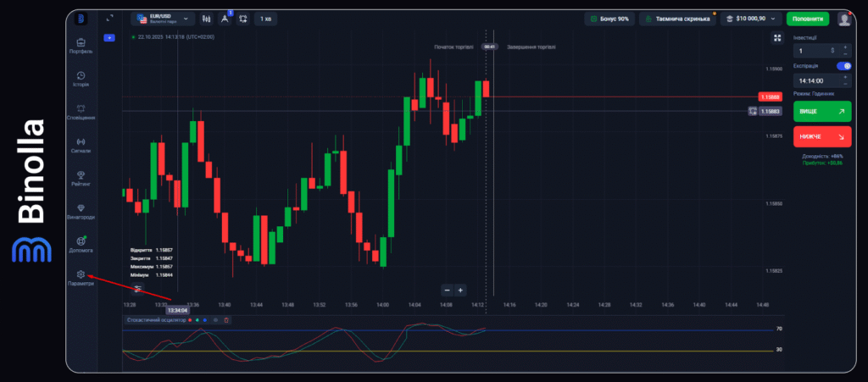
Task: Open the Історія (History) sidebar icon
Action: pyautogui.click(x=81, y=76)
